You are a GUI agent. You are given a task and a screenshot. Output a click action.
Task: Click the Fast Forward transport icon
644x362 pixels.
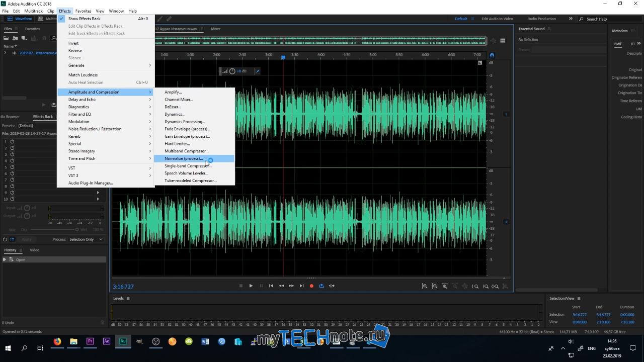pos(291,286)
